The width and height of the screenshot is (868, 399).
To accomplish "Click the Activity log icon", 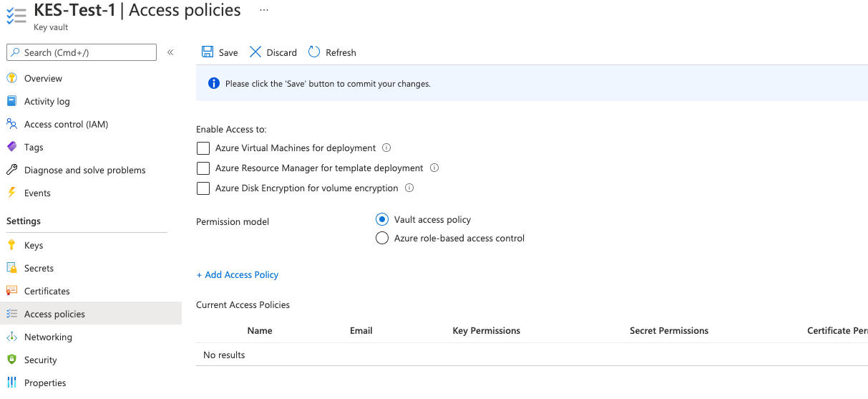I will (11, 101).
